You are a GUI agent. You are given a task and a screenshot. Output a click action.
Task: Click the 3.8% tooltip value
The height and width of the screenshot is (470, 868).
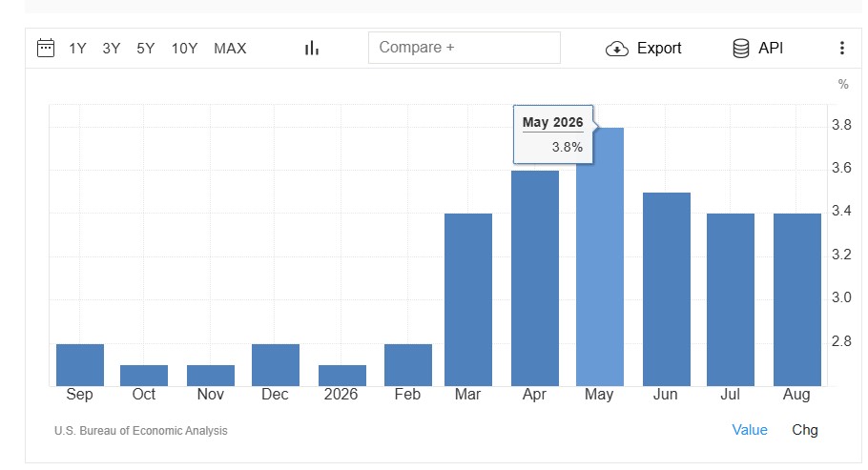[x=567, y=147]
